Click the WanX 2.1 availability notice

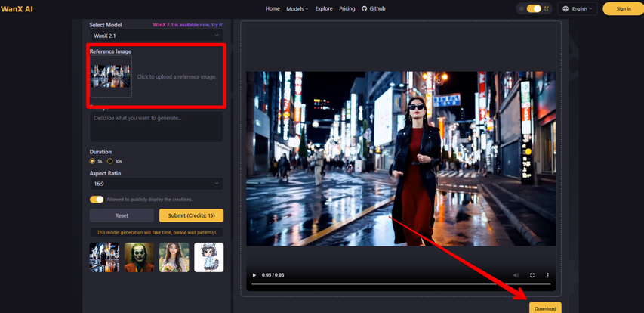click(x=188, y=25)
